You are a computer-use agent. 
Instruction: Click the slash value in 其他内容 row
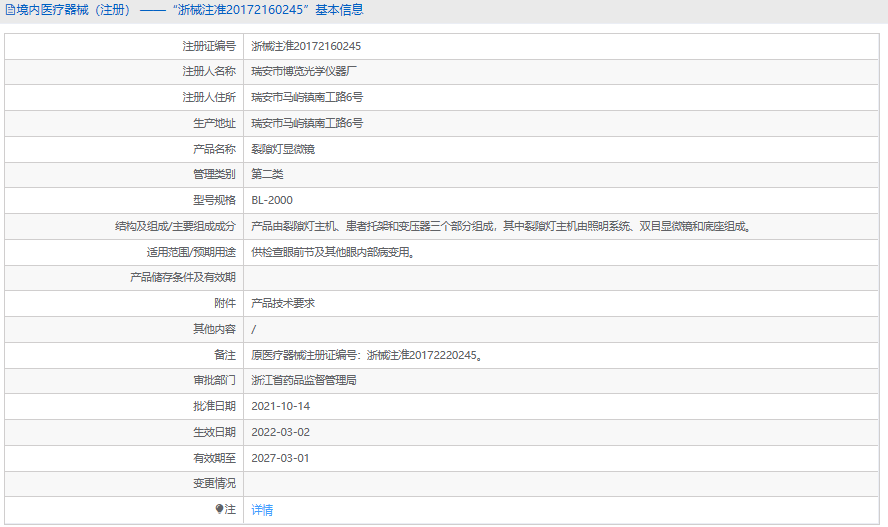coord(254,329)
